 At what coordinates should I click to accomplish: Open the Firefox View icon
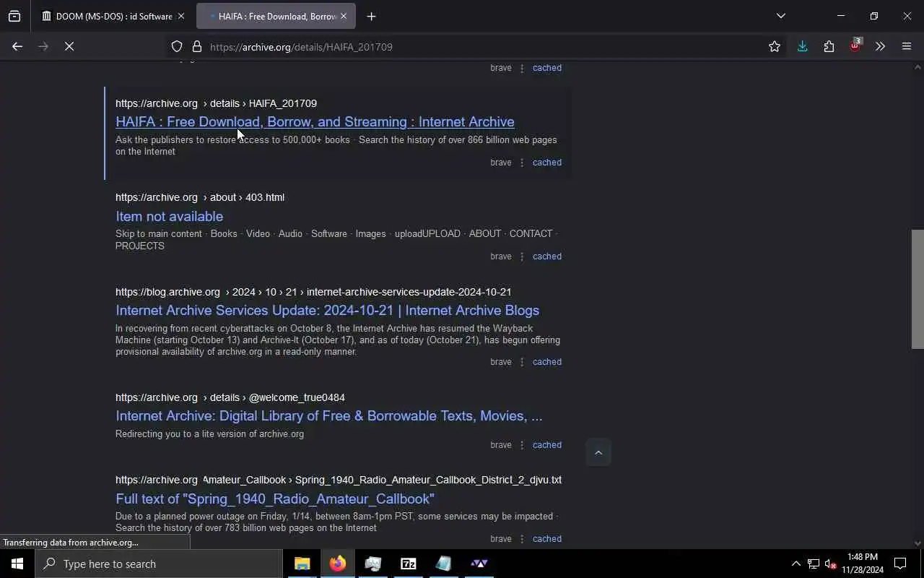click(14, 16)
